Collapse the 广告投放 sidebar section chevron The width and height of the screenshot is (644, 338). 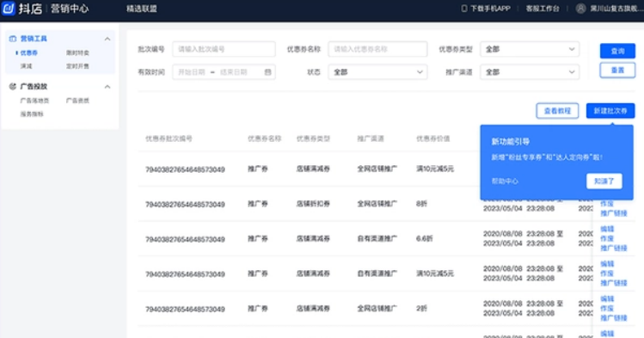107,87
